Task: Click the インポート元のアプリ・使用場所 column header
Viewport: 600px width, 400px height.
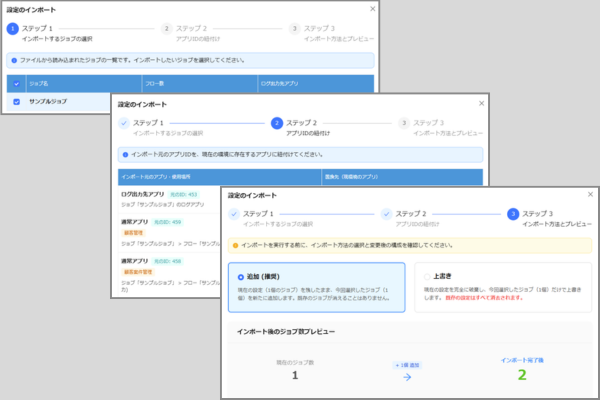Action: tap(220, 177)
